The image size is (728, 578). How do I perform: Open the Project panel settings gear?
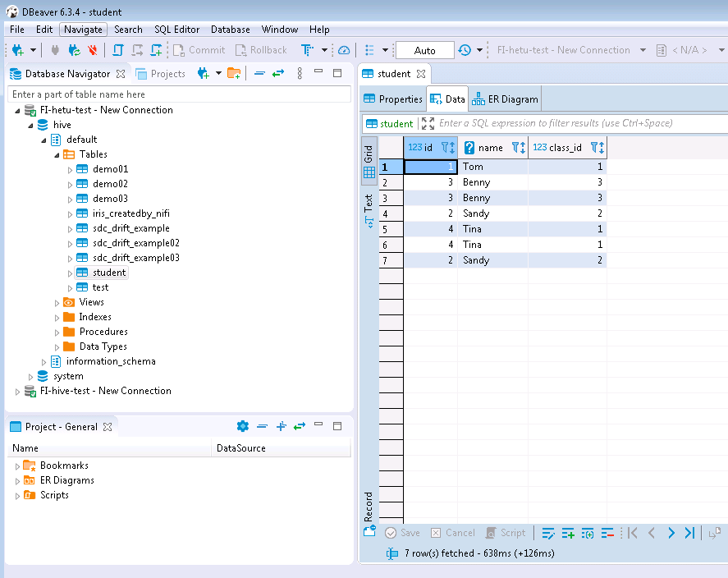click(x=242, y=426)
